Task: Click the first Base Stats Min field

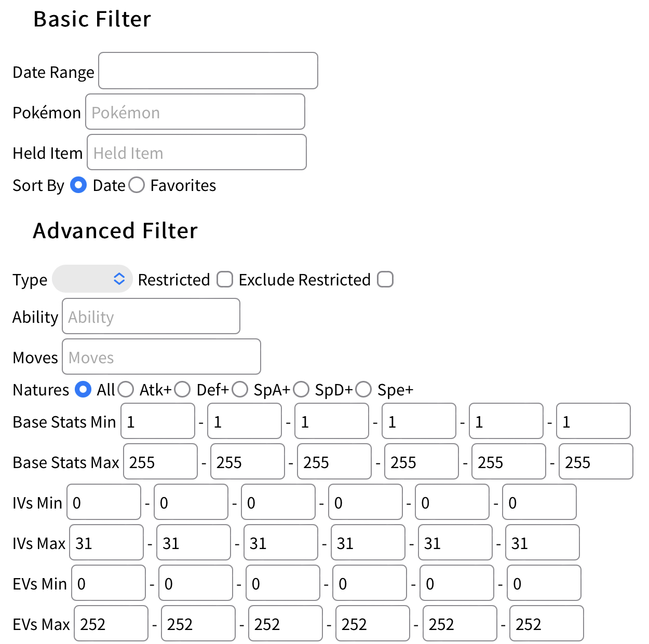Action: (158, 421)
